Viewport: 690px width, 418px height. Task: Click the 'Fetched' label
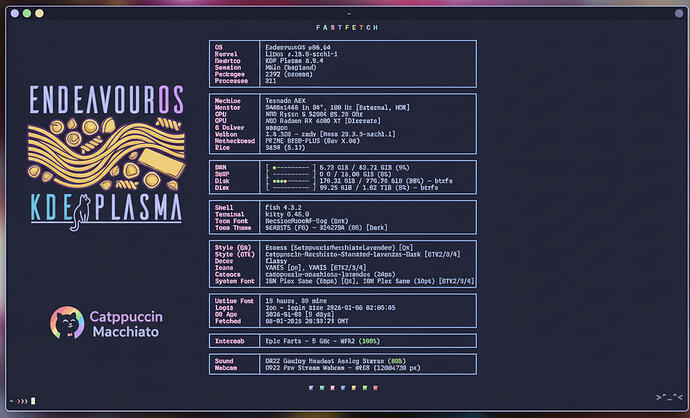point(228,321)
